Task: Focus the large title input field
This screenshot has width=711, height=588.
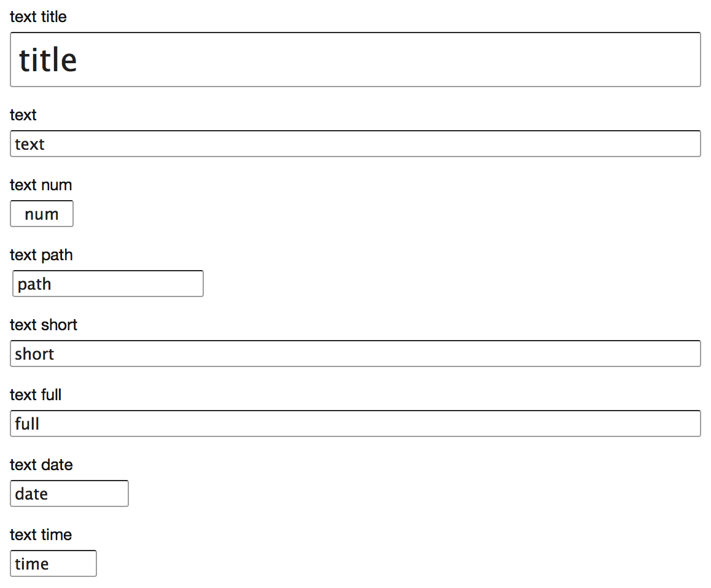Action: [355, 60]
